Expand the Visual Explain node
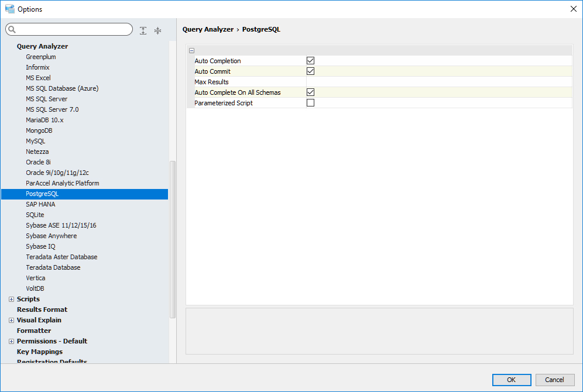 [x=11, y=321]
